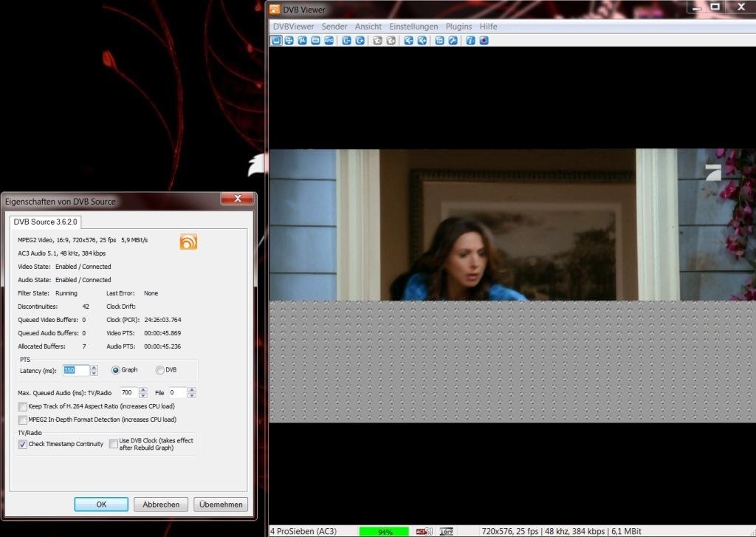Viewport: 756px width, 537px height.
Task: Click the grey favourites plus toolbar icon
Action: coord(391,41)
